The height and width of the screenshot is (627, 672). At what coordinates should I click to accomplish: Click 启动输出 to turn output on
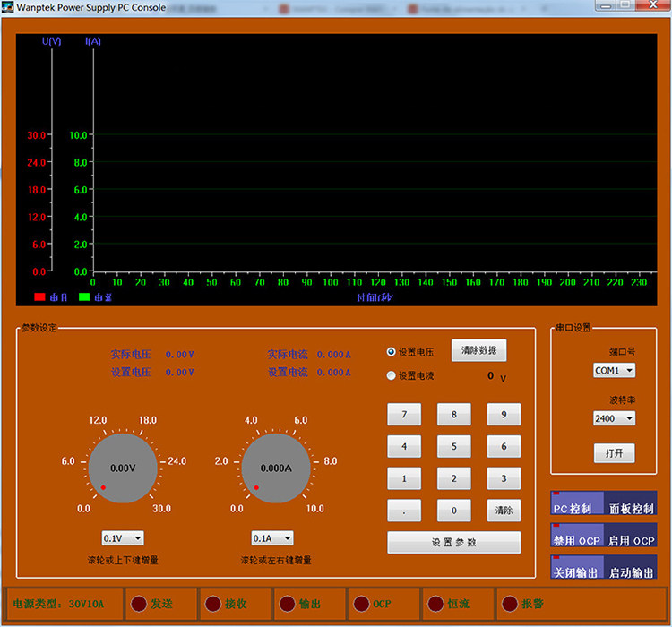click(x=631, y=567)
